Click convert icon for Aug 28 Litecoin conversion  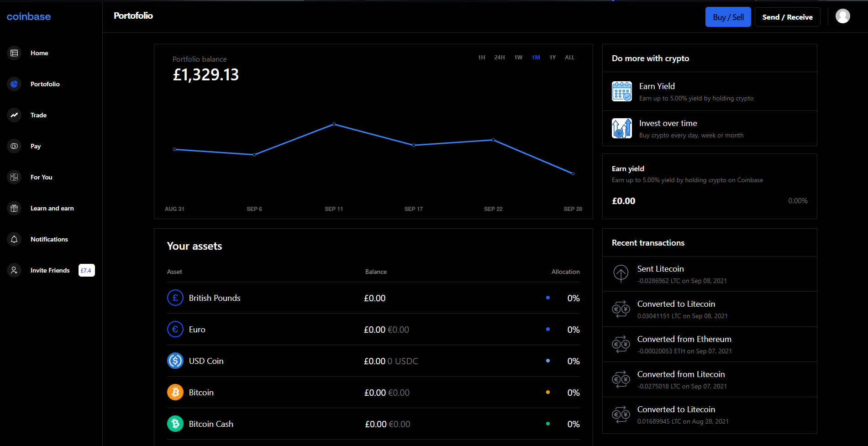(x=621, y=415)
